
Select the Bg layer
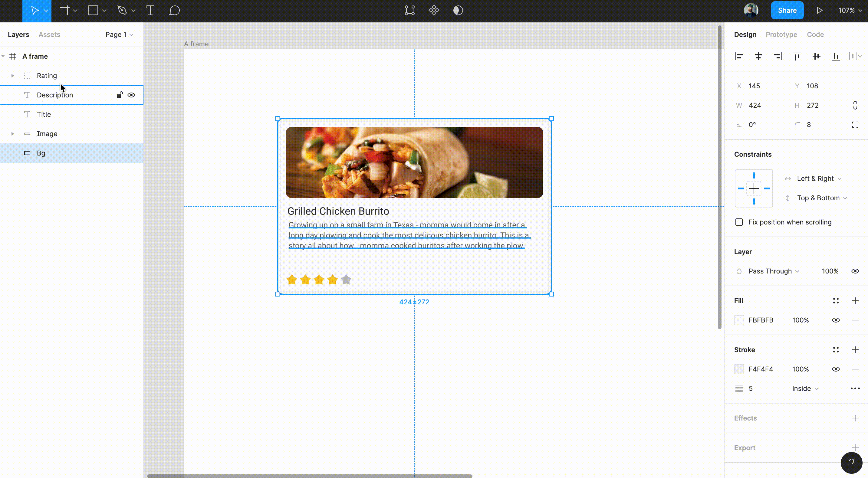72,153
